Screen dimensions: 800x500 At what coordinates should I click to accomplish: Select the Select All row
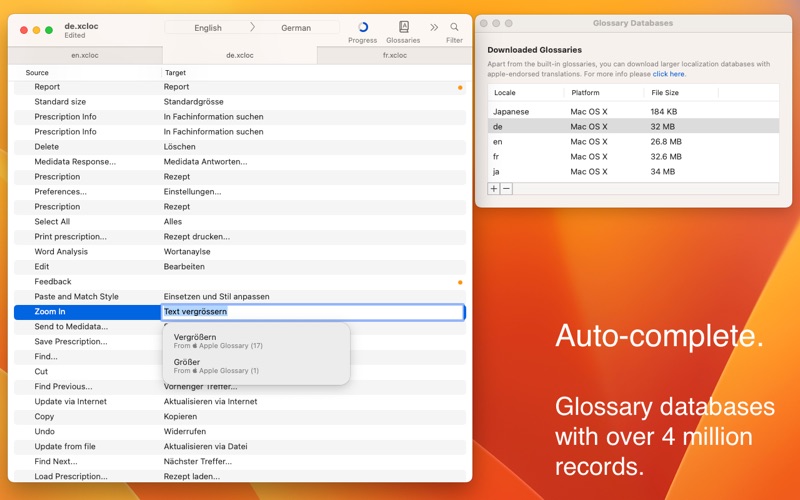point(240,221)
